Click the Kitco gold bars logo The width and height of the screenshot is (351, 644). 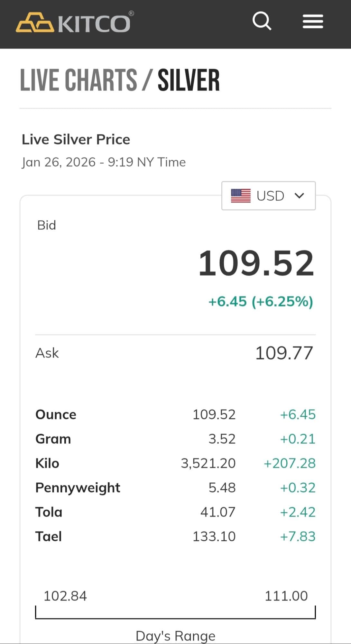pyautogui.click(x=35, y=23)
